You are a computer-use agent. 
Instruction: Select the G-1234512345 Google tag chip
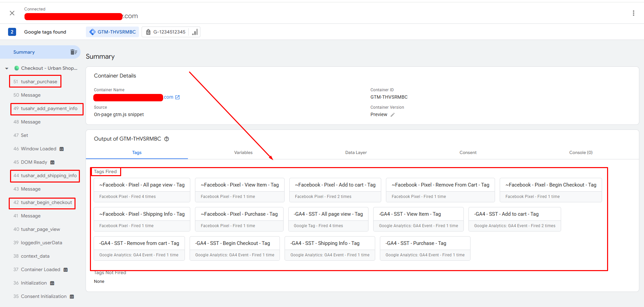pos(165,32)
